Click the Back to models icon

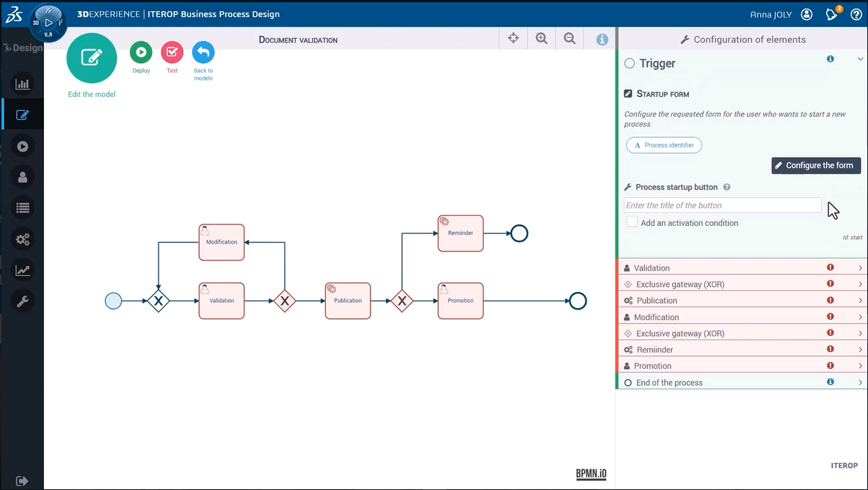203,53
